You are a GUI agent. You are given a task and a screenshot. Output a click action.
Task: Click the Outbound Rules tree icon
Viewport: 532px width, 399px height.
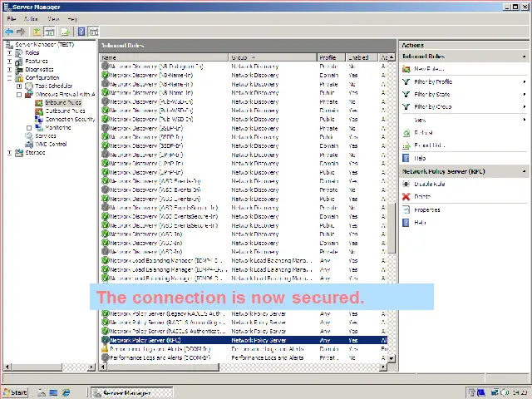pos(39,111)
